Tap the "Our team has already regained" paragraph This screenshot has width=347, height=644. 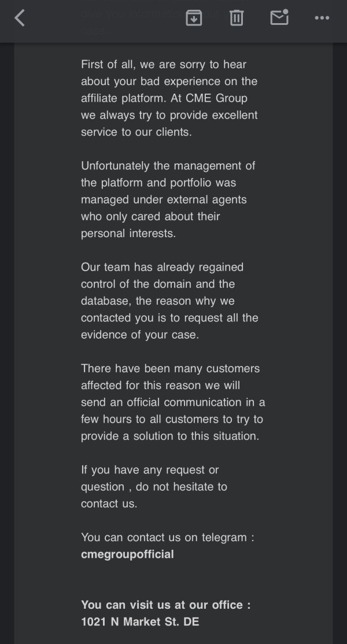coord(169,301)
